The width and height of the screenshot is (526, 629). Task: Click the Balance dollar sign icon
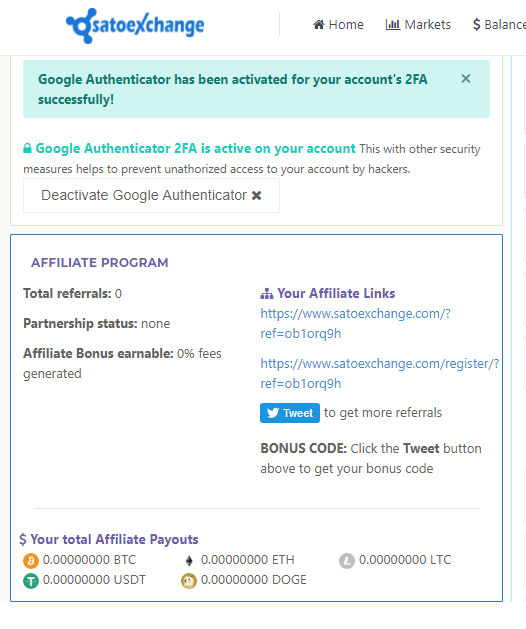(476, 24)
